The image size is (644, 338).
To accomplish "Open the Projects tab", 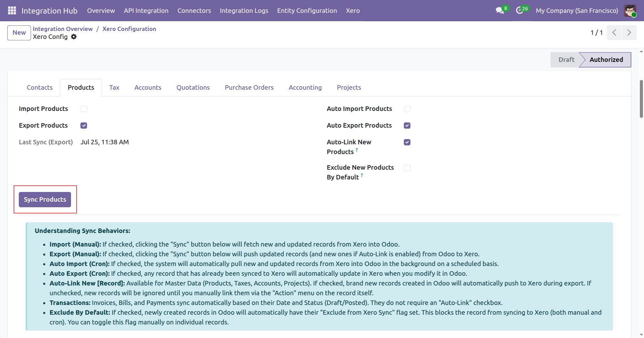I will point(349,88).
